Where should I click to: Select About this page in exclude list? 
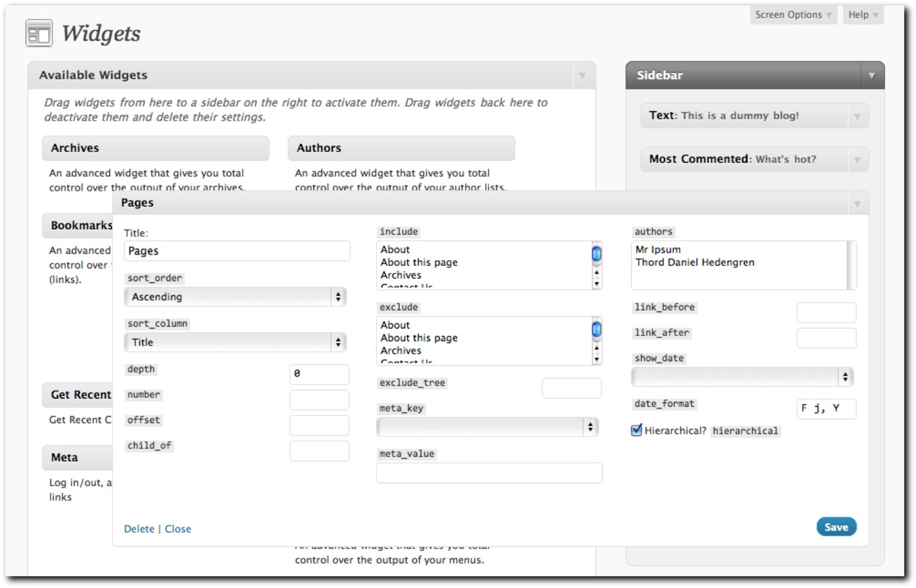[x=419, y=338]
